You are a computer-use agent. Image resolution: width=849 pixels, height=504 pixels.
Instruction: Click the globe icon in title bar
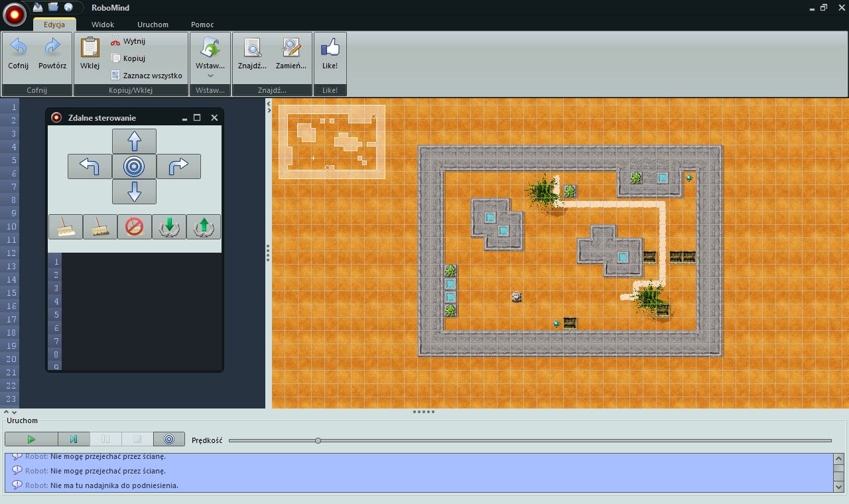[68, 7]
